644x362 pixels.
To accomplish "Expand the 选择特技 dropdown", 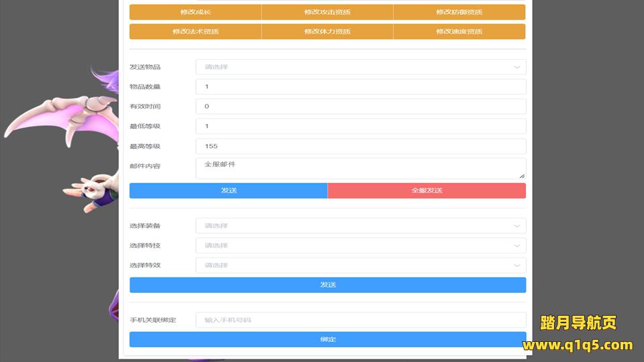I will 360,245.
